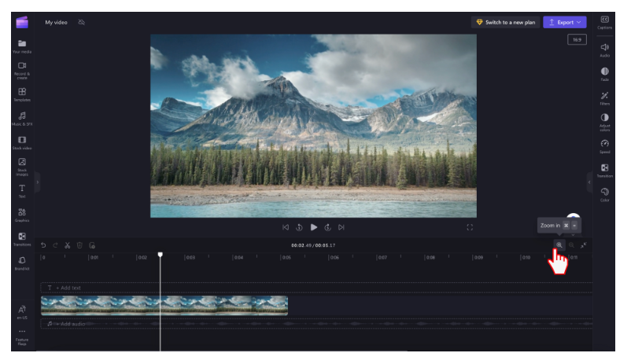Rename the My video title

point(56,22)
